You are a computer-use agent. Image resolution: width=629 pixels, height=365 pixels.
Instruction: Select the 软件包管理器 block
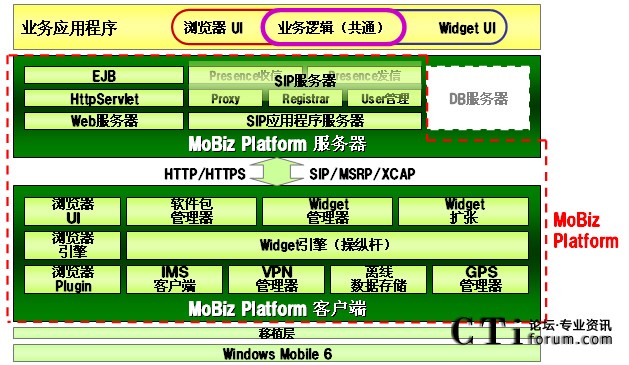[191, 211]
